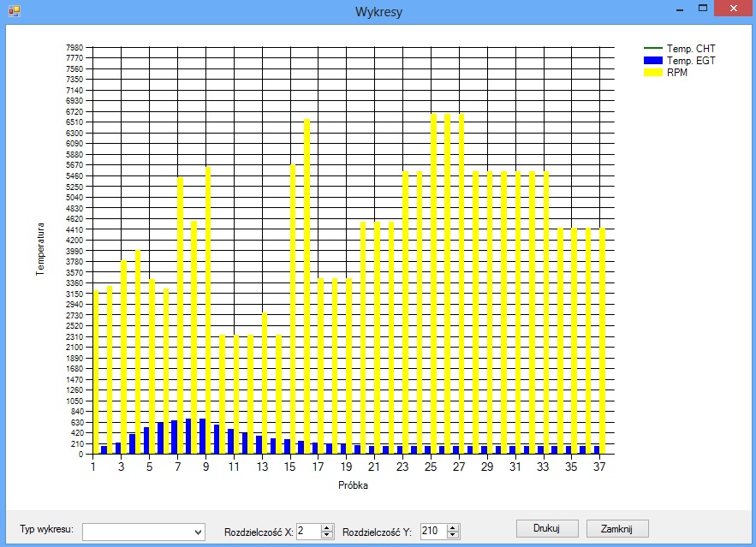Decrease Rozdzielczość Y with the down arrow
756x547 pixels.
tap(453, 536)
